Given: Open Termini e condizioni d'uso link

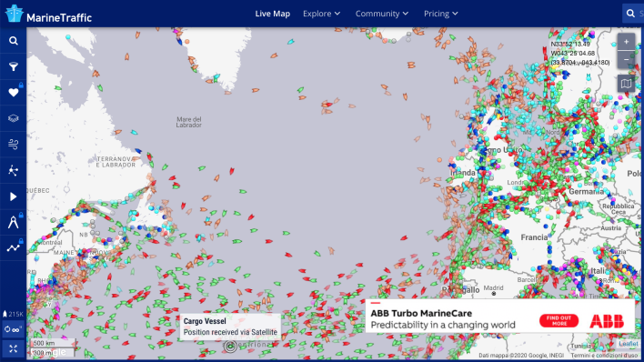Looking at the screenshot, I should [604, 356].
